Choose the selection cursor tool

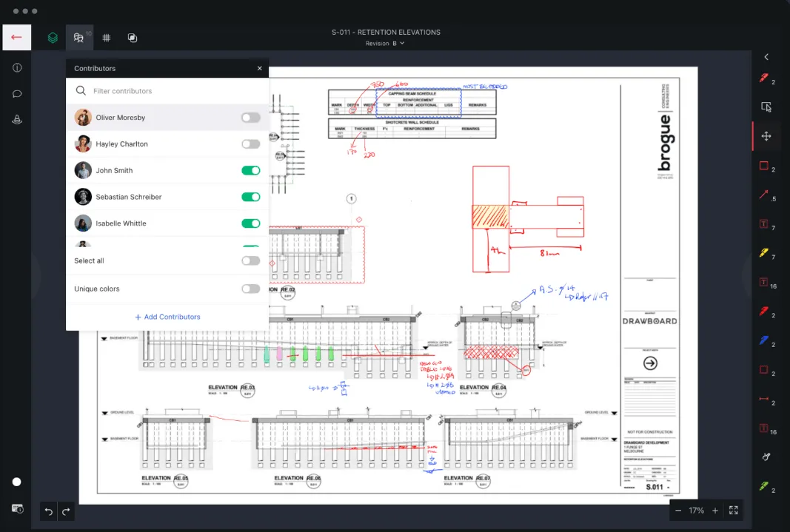click(766, 107)
